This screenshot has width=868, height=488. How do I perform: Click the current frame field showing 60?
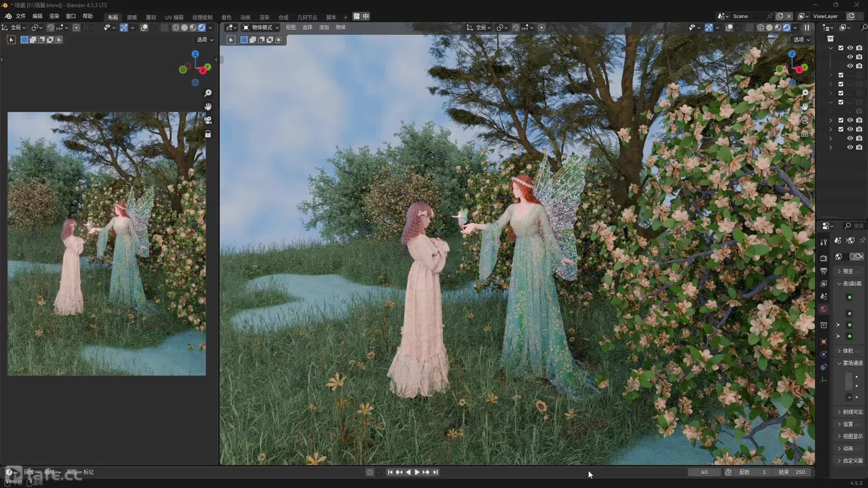[x=704, y=472]
